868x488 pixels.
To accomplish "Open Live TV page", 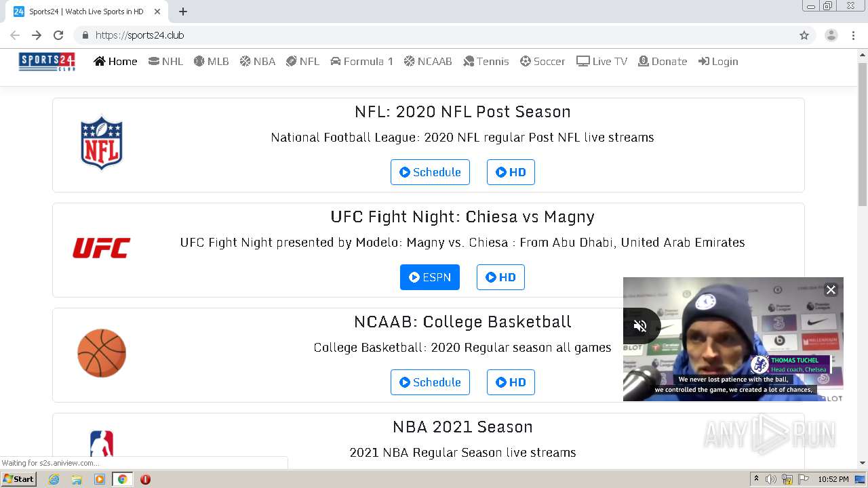I will [x=602, y=61].
